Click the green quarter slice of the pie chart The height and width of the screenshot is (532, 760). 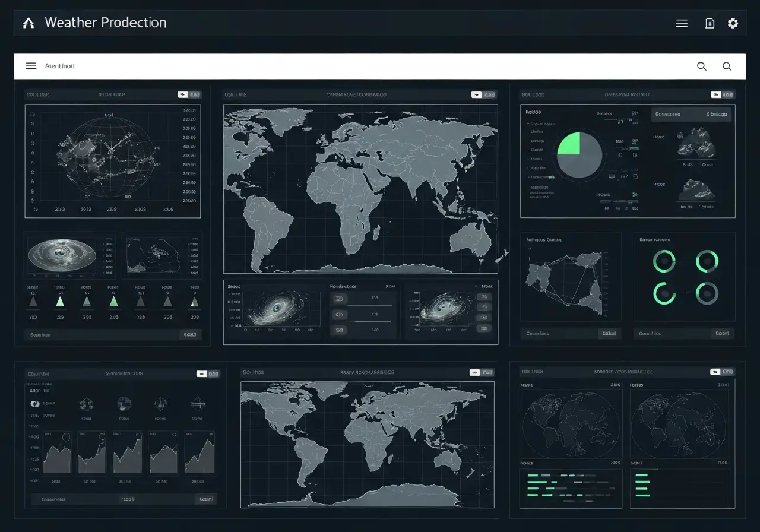[569, 144]
